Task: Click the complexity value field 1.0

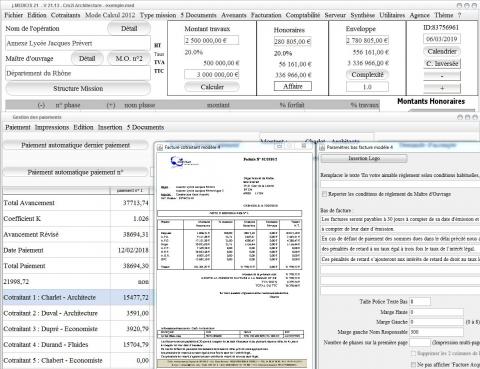Action: pos(367,87)
